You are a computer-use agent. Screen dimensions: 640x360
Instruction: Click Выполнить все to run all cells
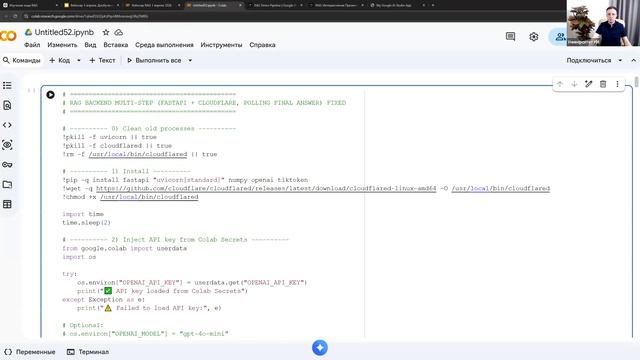point(154,60)
